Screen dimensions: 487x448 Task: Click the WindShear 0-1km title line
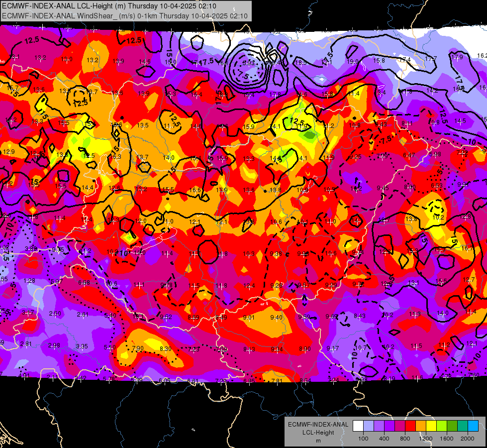click(124, 16)
